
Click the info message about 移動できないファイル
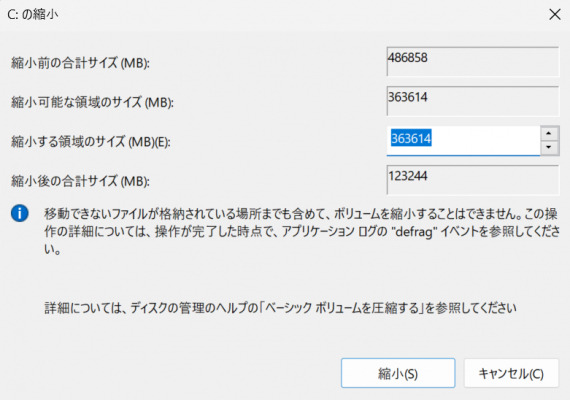[302, 231]
